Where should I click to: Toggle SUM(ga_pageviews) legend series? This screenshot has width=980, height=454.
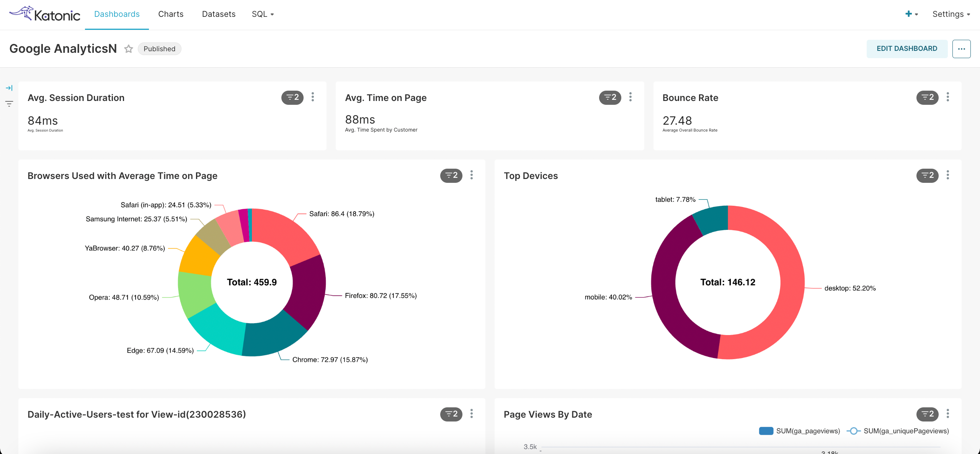point(799,431)
